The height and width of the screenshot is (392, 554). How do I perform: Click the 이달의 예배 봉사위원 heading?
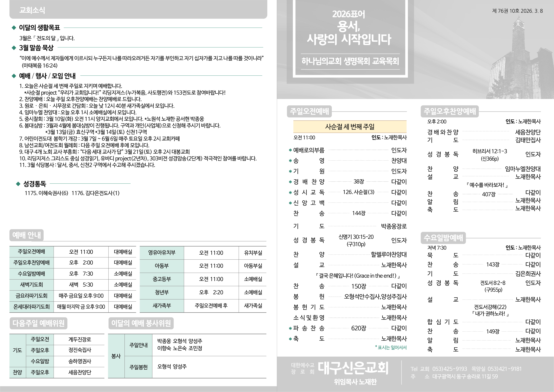[x=141, y=323]
